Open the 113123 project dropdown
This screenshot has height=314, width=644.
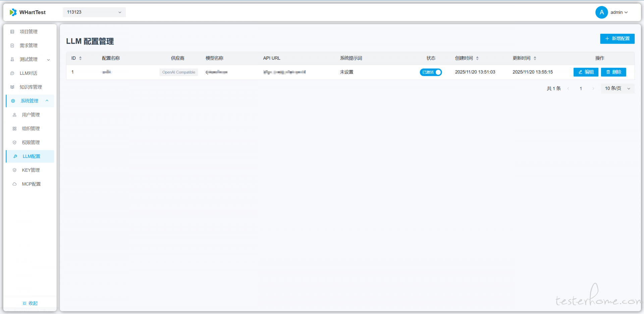[x=94, y=12]
